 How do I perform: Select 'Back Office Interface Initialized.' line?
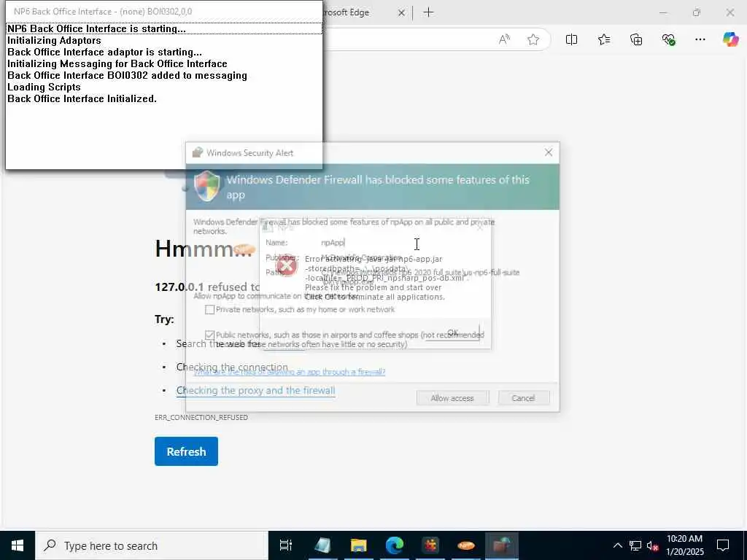click(82, 98)
